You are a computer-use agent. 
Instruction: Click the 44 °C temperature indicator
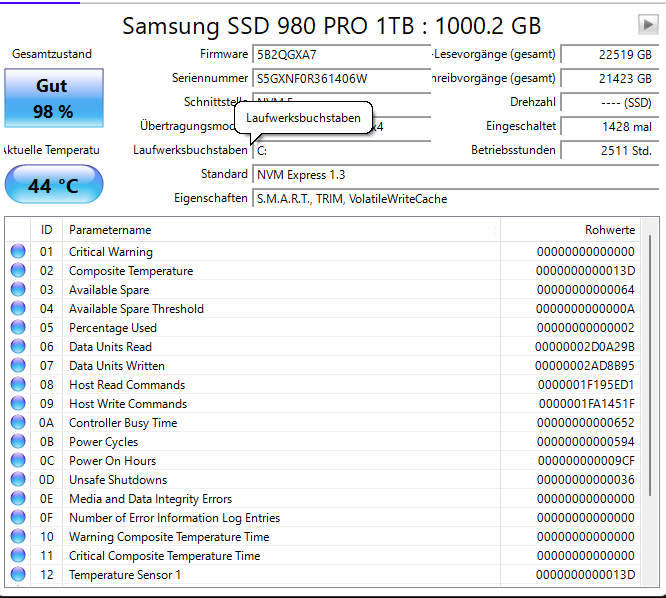click(x=54, y=185)
